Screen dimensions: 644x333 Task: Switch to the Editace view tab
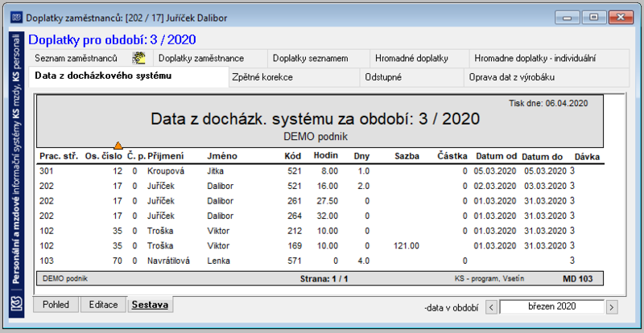pyautogui.click(x=103, y=305)
